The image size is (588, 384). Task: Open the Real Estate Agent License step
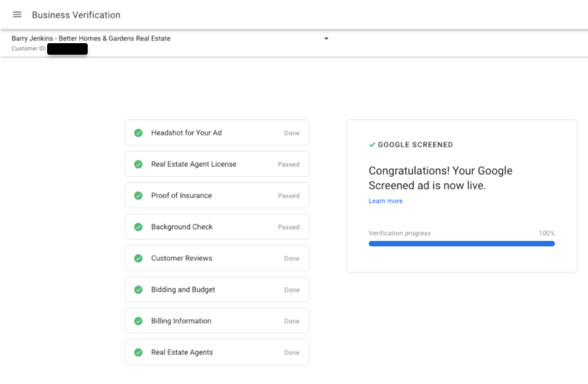pos(216,164)
